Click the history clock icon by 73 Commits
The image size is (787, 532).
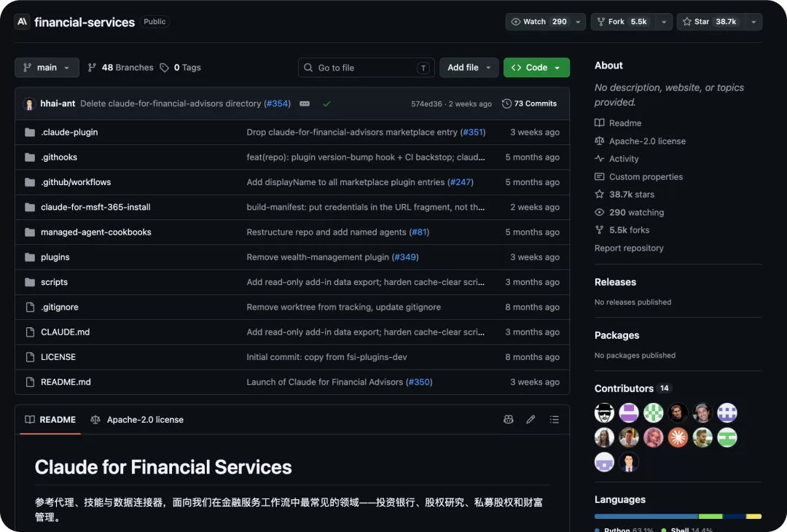click(507, 103)
